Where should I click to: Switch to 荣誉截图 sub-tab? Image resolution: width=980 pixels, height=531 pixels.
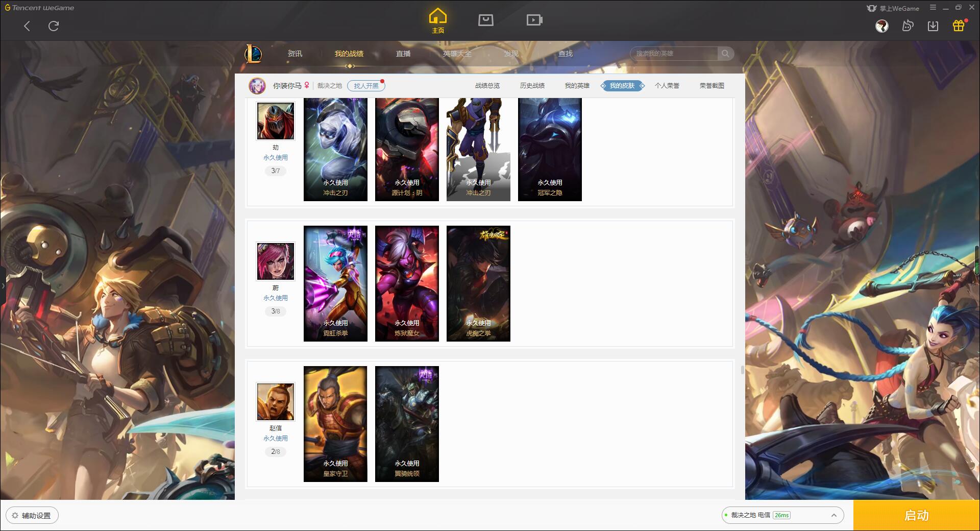coord(712,86)
